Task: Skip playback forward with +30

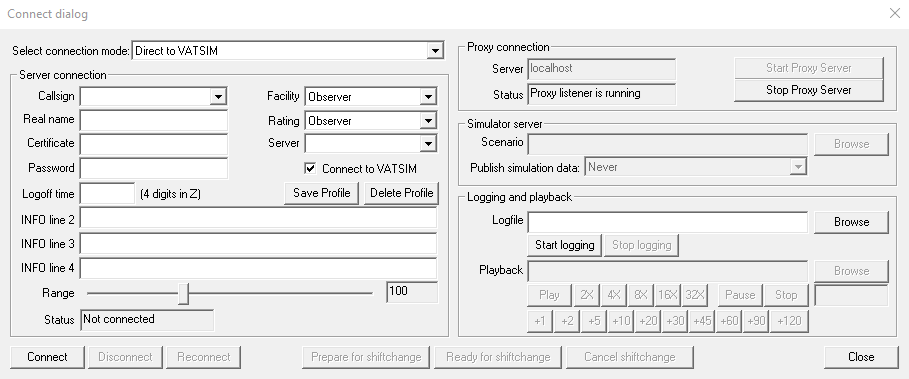Action: [x=675, y=321]
